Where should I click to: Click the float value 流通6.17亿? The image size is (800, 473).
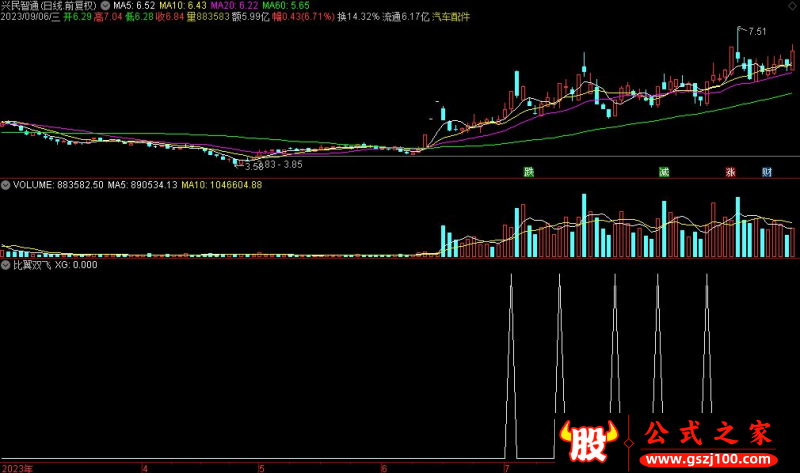pos(406,17)
